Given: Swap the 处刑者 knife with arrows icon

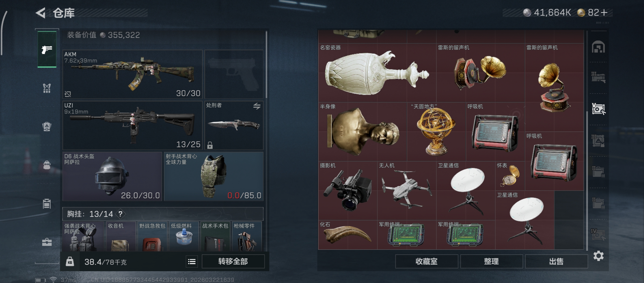Looking at the screenshot, I should pos(257,106).
